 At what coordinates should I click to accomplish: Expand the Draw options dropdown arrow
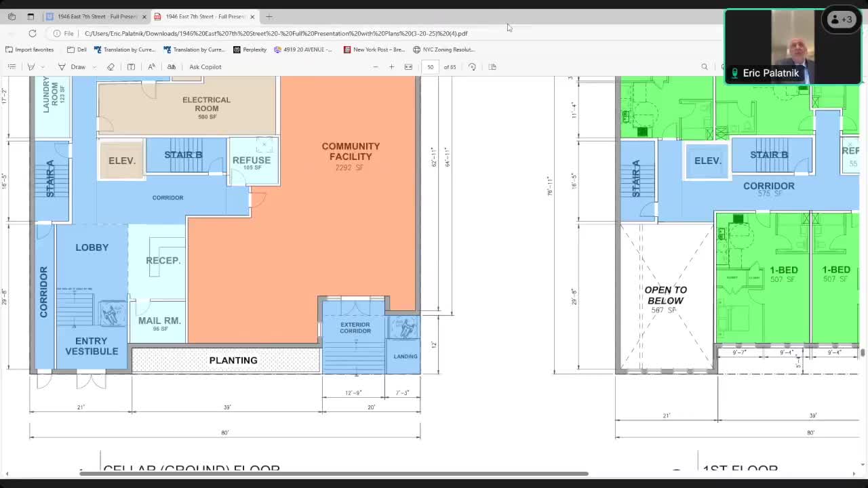point(94,66)
